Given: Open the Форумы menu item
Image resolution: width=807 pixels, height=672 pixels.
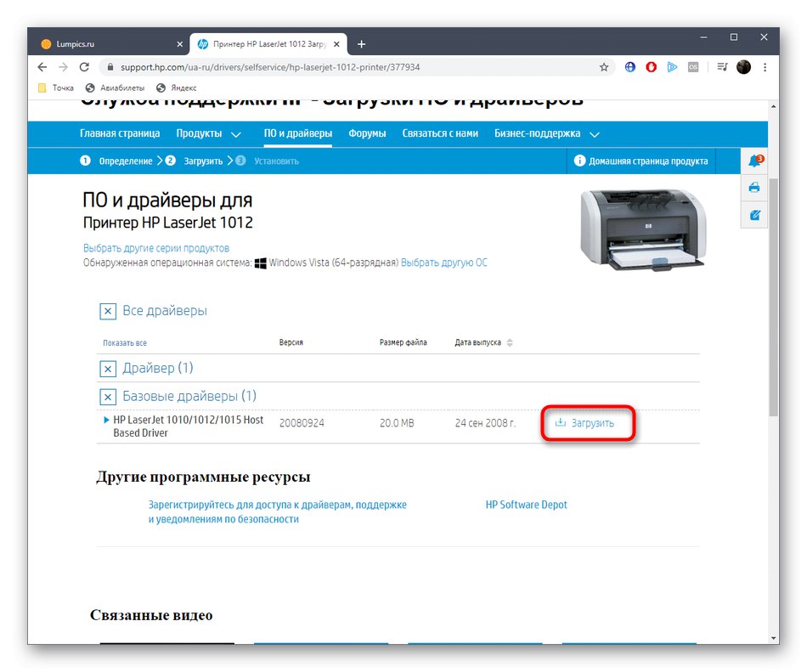Looking at the screenshot, I should (367, 133).
